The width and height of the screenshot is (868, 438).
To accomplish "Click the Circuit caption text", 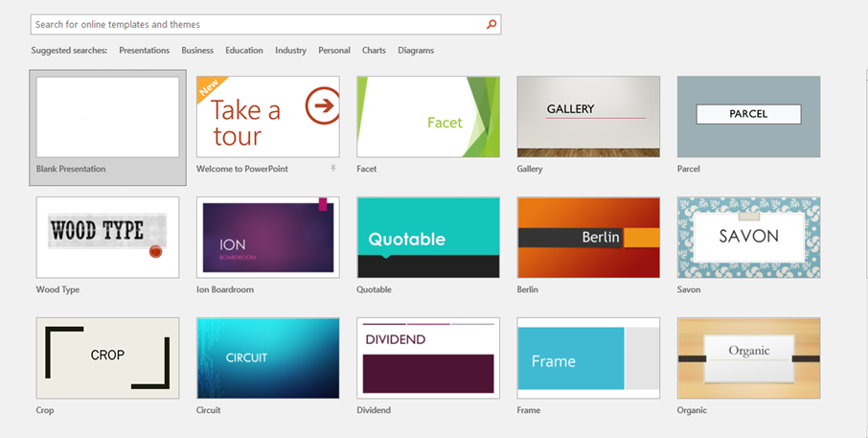I will 209,410.
